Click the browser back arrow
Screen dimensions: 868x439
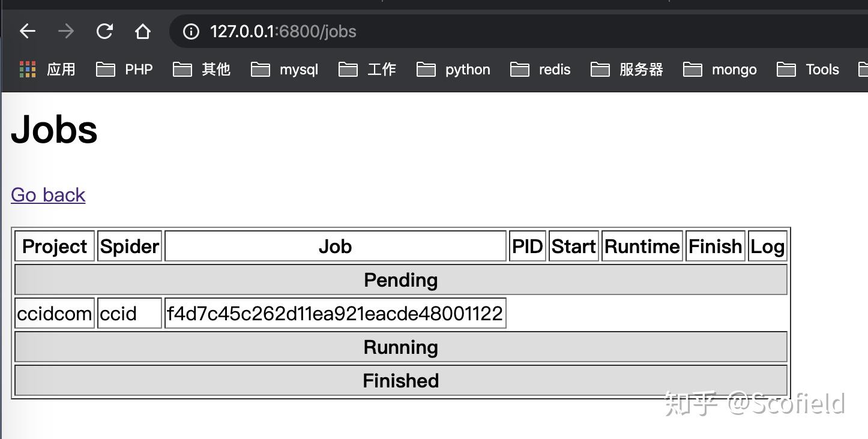click(x=28, y=31)
